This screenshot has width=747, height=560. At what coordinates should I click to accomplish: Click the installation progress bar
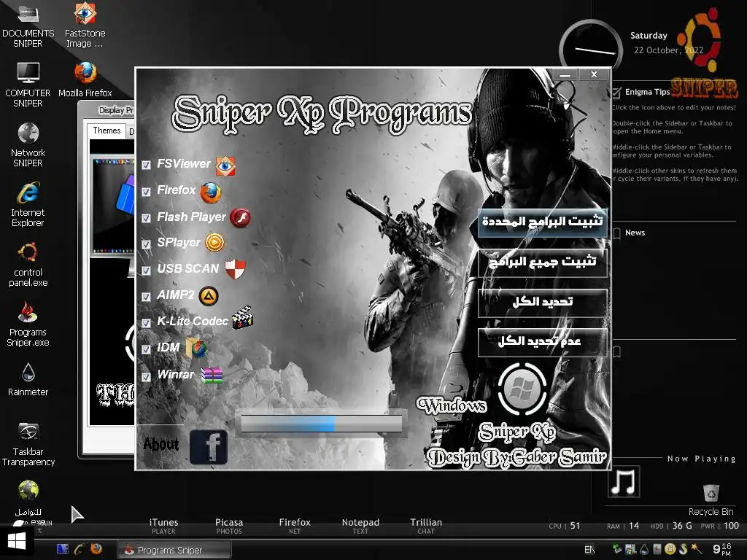click(322, 423)
